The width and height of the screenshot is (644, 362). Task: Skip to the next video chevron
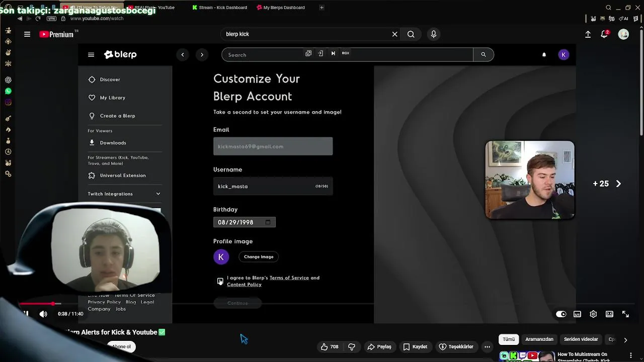[x=618, y=184]
